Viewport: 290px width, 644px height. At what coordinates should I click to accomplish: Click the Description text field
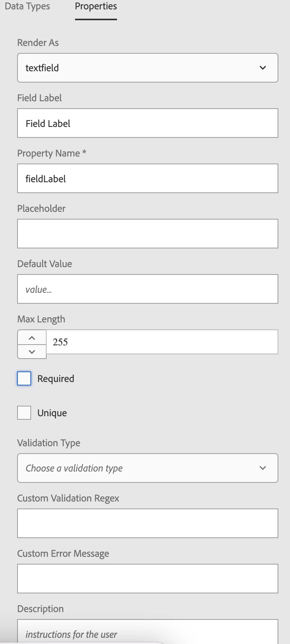point(148,633)
